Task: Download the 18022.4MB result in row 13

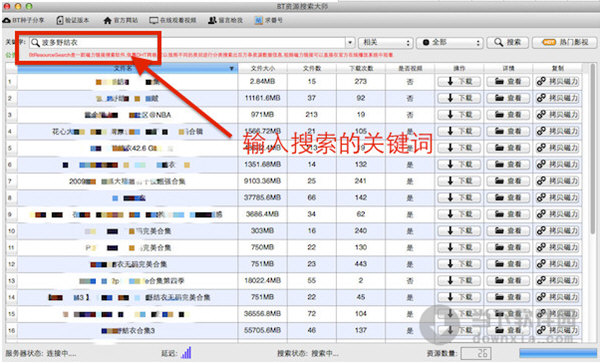Action: (459, 280)
